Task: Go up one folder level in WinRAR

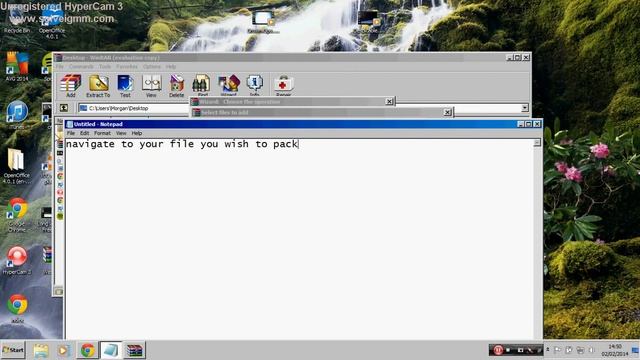Action: (64, 108)
